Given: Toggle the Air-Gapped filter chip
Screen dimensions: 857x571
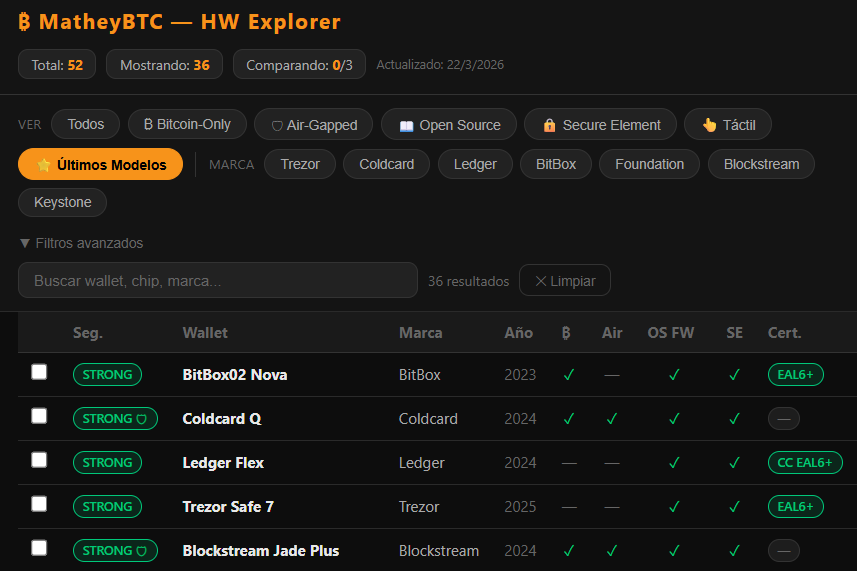Looking at the screenshot, I should (x=314, y=125).
